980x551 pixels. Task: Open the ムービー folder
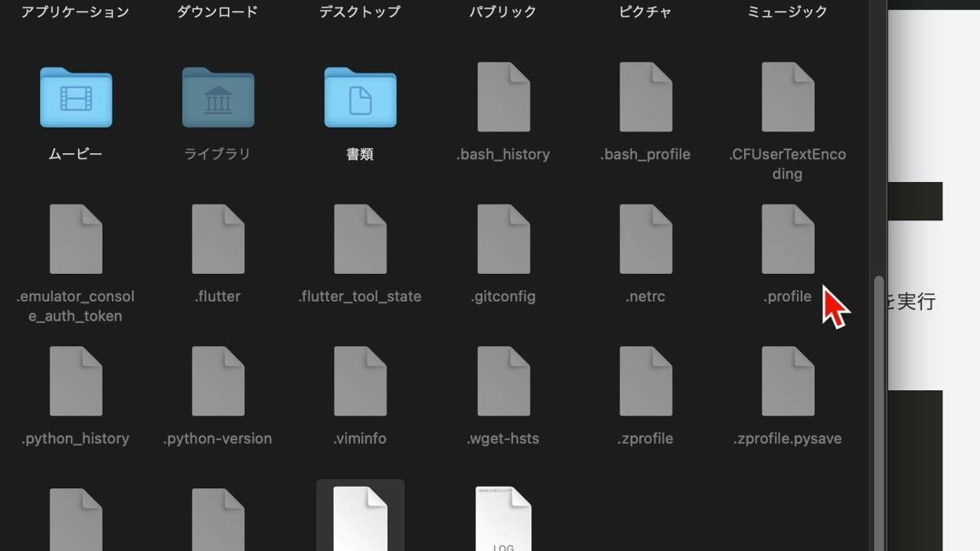(76, 97)
